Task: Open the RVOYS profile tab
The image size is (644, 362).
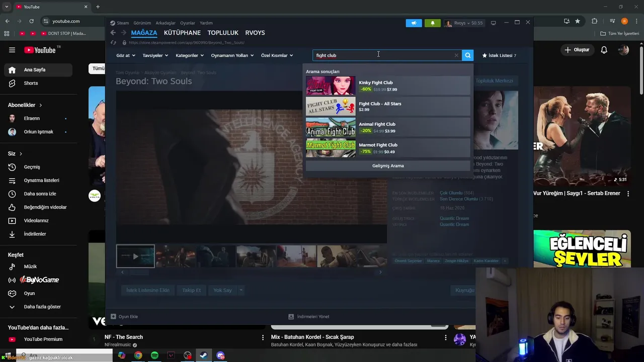Action: (255, 33)
